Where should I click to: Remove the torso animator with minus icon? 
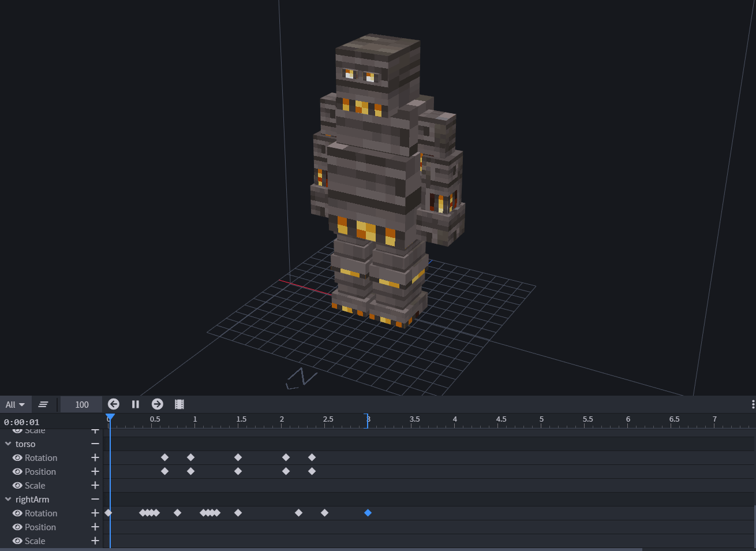(95, 444)
